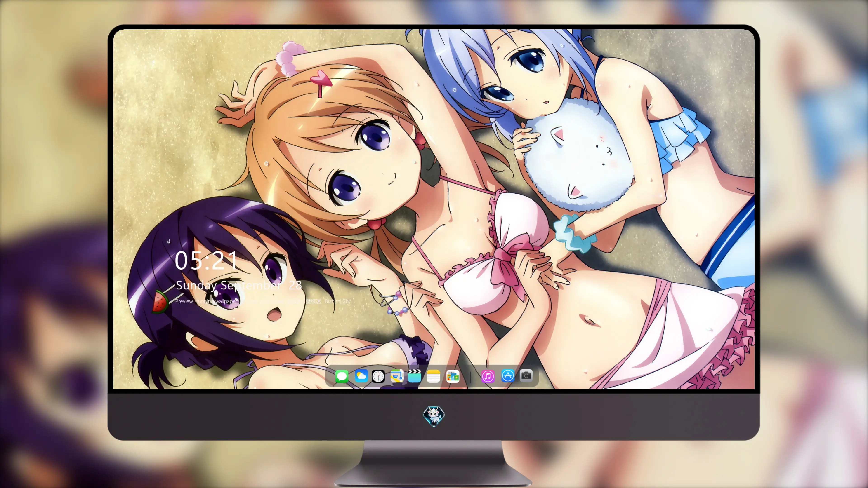
Task: Click the 'Preview stunning wallpapers' caption
Action: tap(207, 301)
